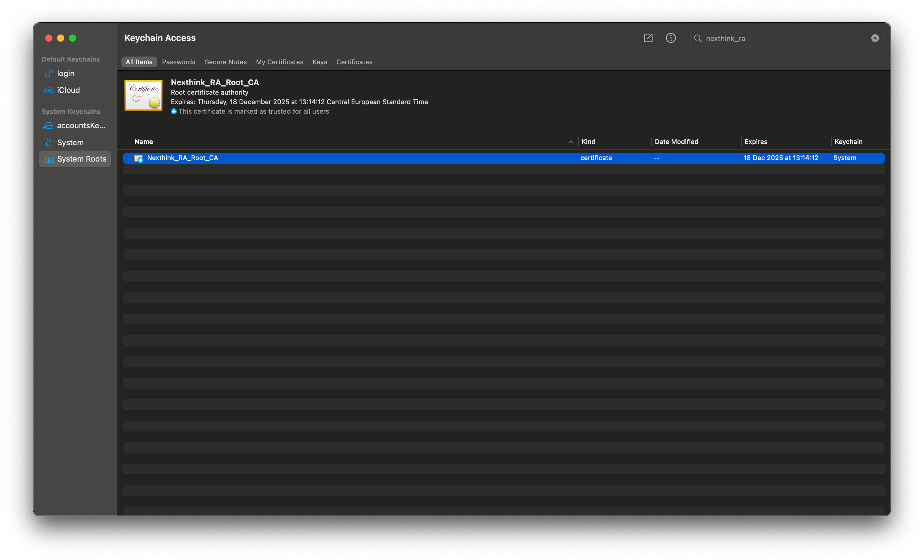Viewport: 924px width, 560px height.
Task: Open the accountsKeychain item in the sidebar
Action: tap(81, 126)
